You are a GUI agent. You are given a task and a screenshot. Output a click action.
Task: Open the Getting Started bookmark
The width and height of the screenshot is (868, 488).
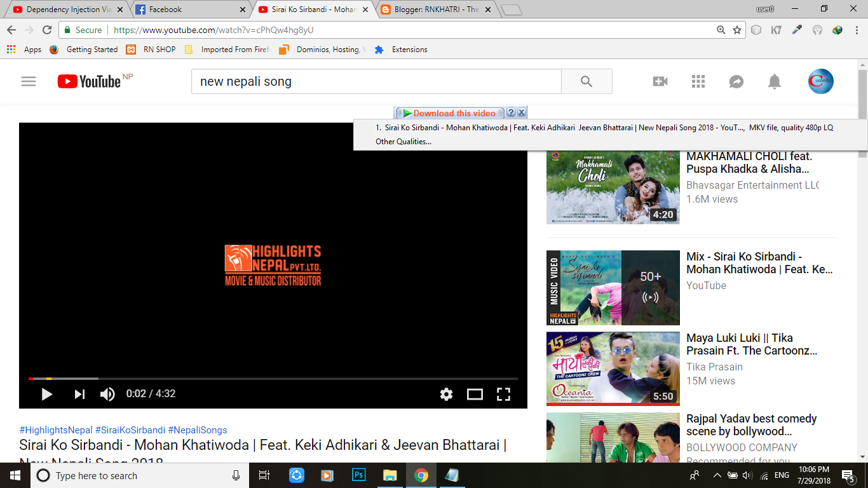pyautogui.click(x=83, y=50)
